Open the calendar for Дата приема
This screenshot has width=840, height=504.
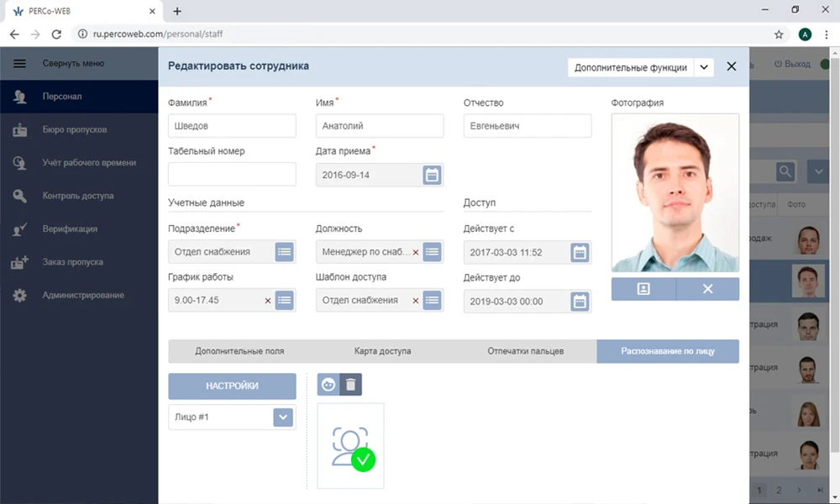(432, 175)
